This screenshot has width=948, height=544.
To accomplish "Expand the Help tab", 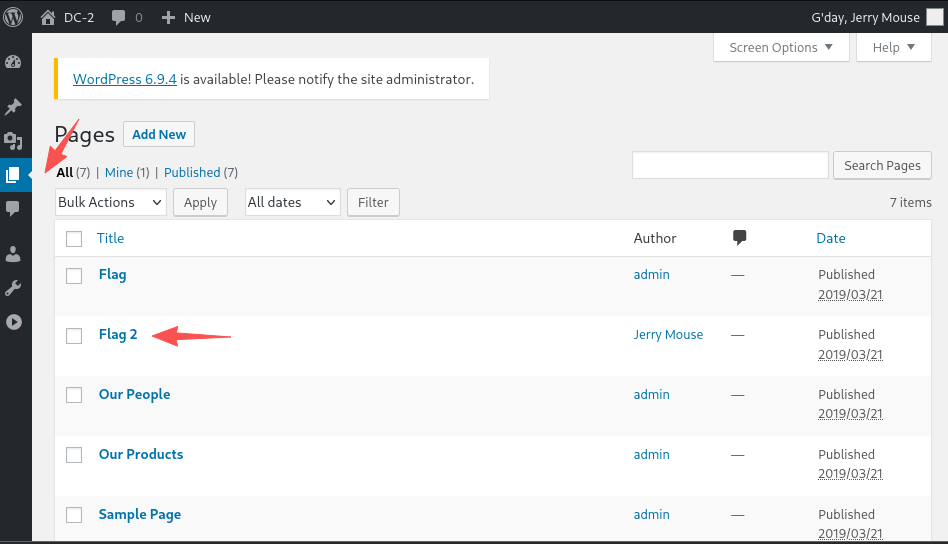I will pos(893,47).
